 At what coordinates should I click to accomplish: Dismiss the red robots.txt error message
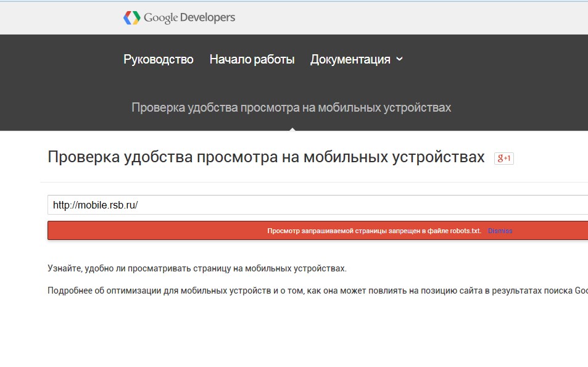click(500, 231)
